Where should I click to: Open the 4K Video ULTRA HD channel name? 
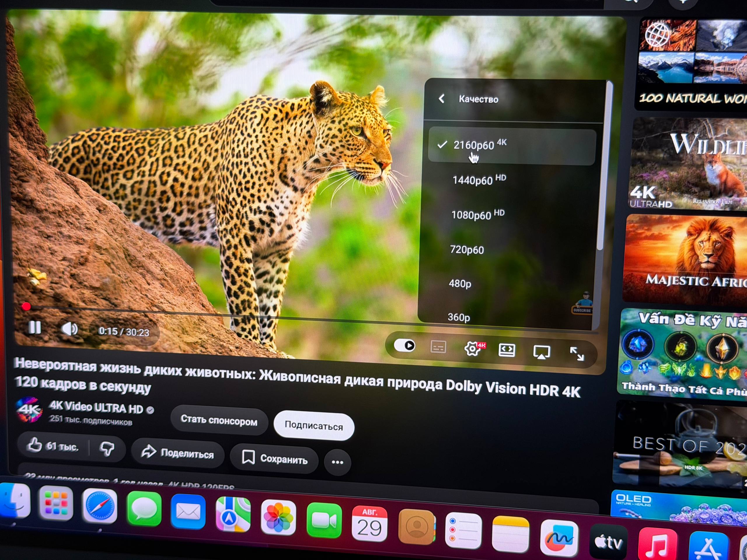tap(96, 408)
